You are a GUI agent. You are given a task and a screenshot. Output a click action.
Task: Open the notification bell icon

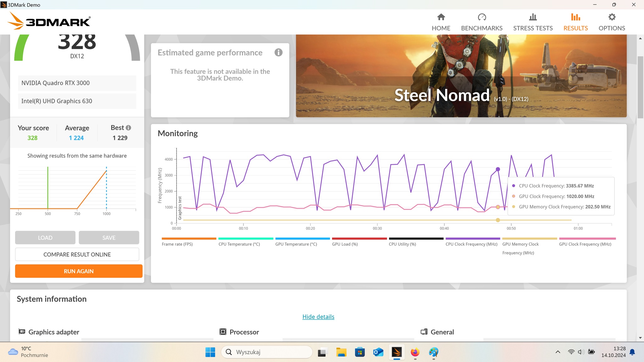[632, 352]
